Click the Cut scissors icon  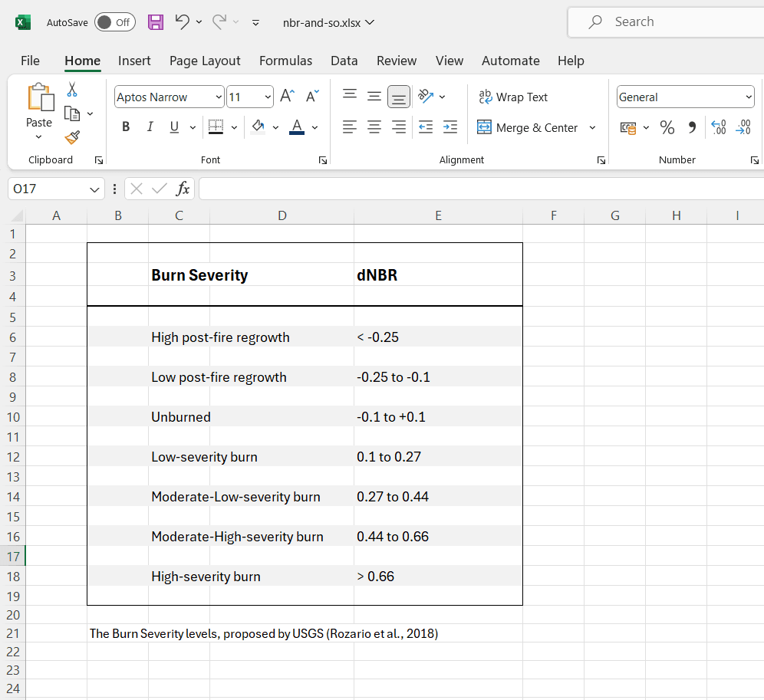[72, 90]
